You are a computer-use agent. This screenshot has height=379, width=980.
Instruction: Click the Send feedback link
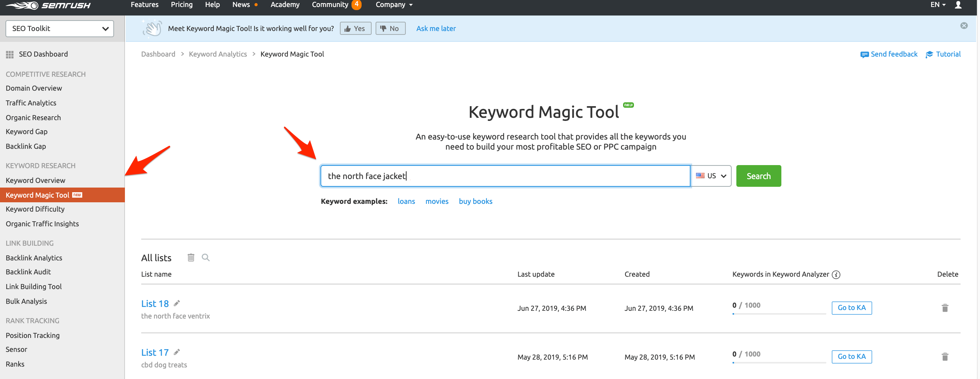pyautogui.click(x=889, y=54)
